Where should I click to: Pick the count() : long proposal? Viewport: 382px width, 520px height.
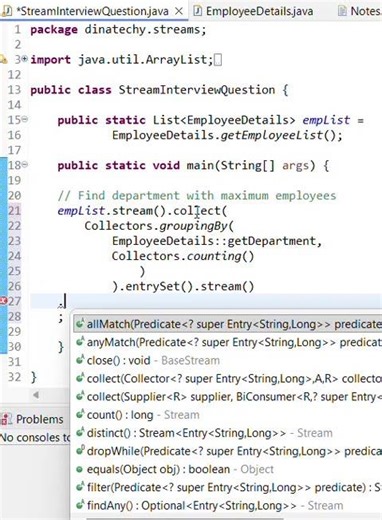[228, 415]
